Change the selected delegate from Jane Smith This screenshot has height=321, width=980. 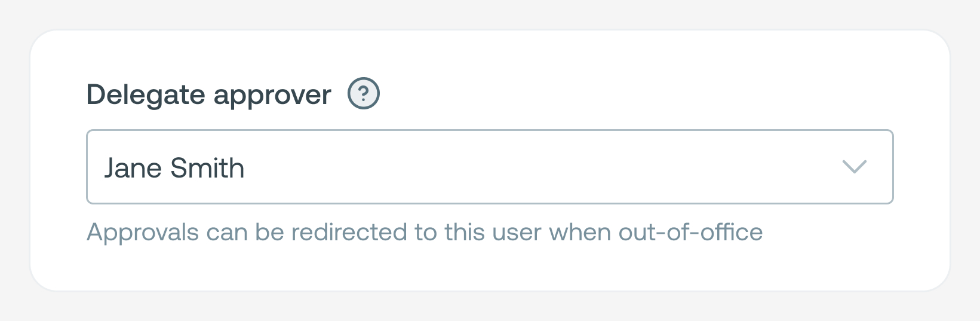point(490,167)
